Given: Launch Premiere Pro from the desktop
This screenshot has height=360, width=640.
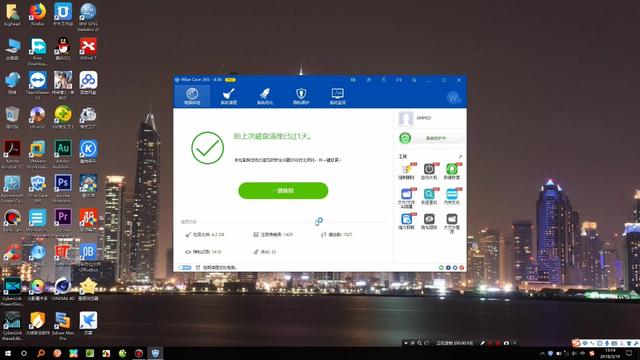Looking at the screenshot, I should tap(63, 223).
